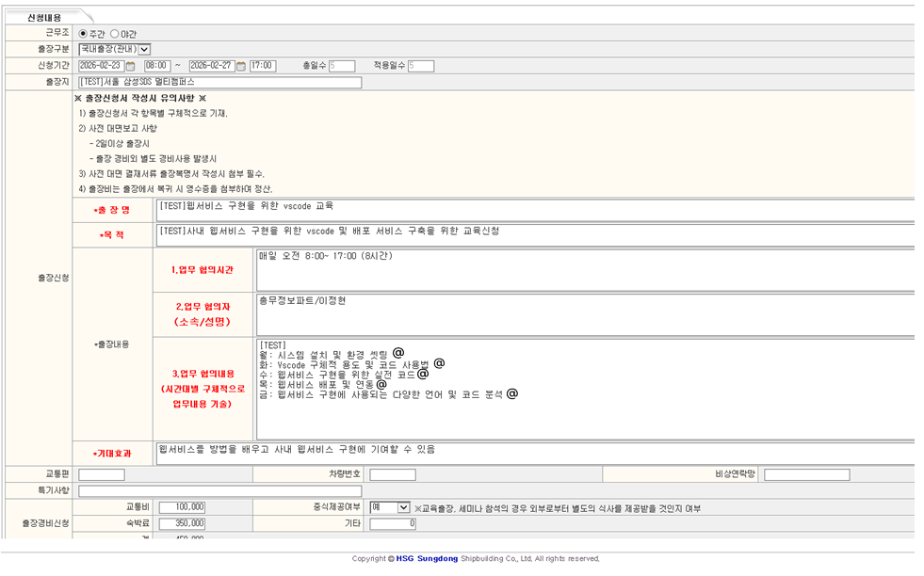Click the 교통편 input field

point(104,476)
